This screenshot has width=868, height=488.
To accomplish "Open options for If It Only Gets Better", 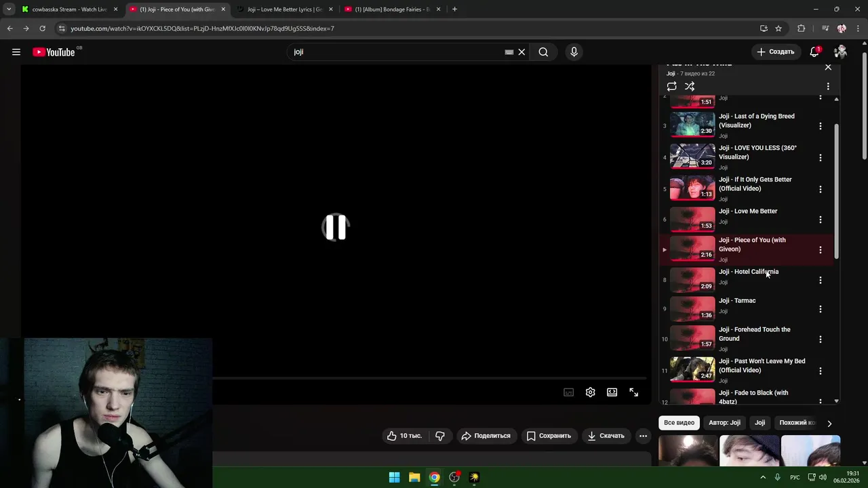I will [820, 190].
